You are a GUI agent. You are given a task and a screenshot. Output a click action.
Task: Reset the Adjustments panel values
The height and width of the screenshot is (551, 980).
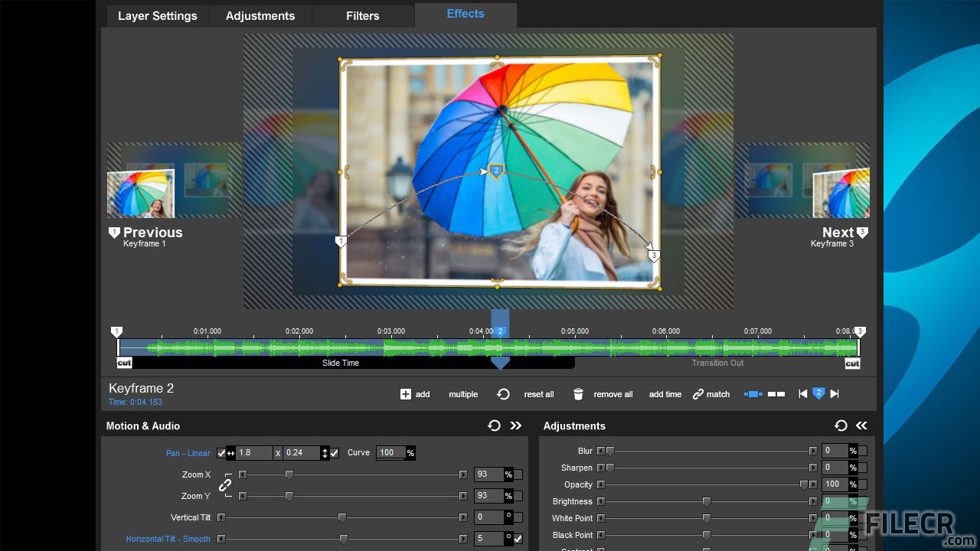pos(841,425)
